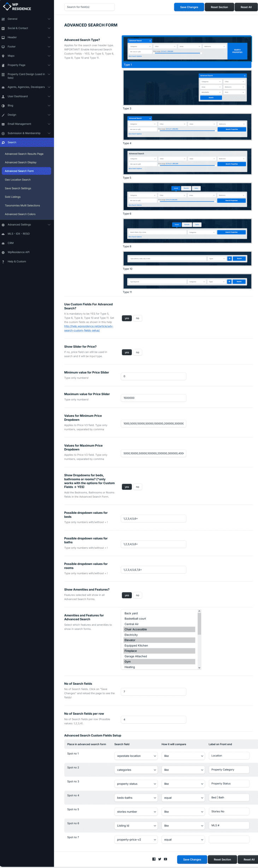Set Show Amenities and Features to no
258x868 pixels.
click(x=137, y=595)
